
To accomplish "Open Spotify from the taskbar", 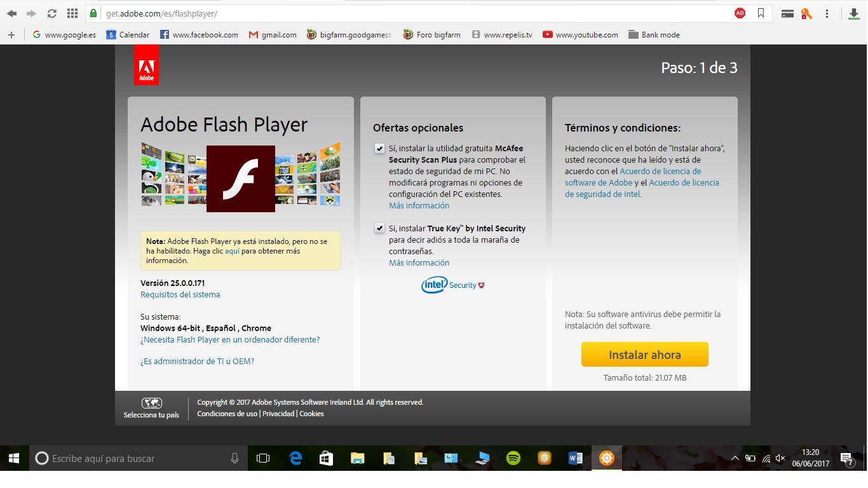I will point(513,458).
